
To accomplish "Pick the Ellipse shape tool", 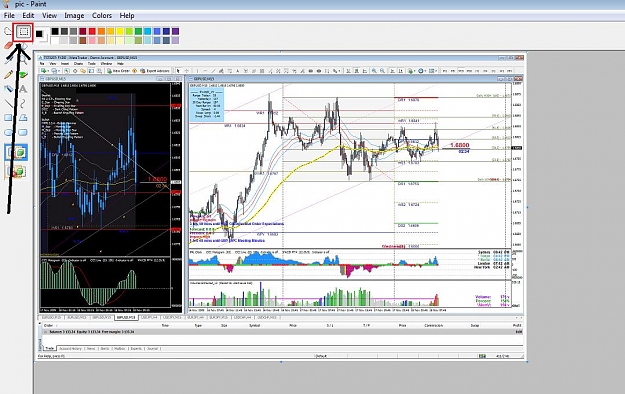I will (x=8, y=132).
